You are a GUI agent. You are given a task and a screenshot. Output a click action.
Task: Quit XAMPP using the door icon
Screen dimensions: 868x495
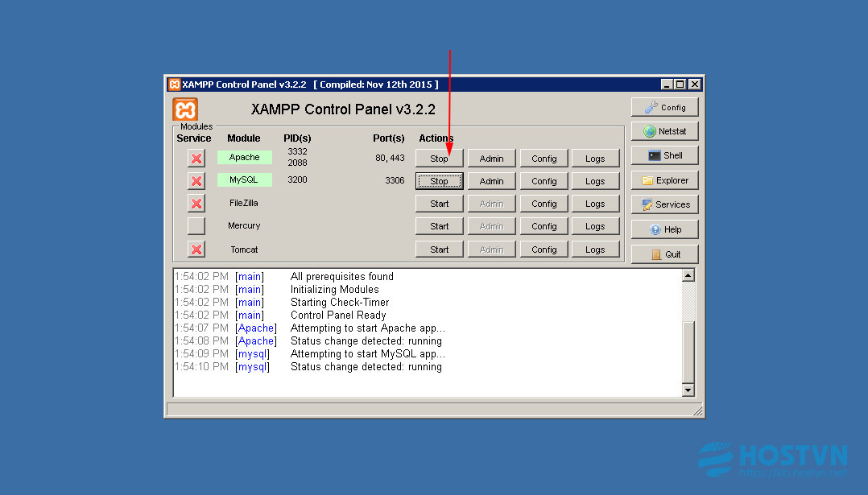[664, 254]
